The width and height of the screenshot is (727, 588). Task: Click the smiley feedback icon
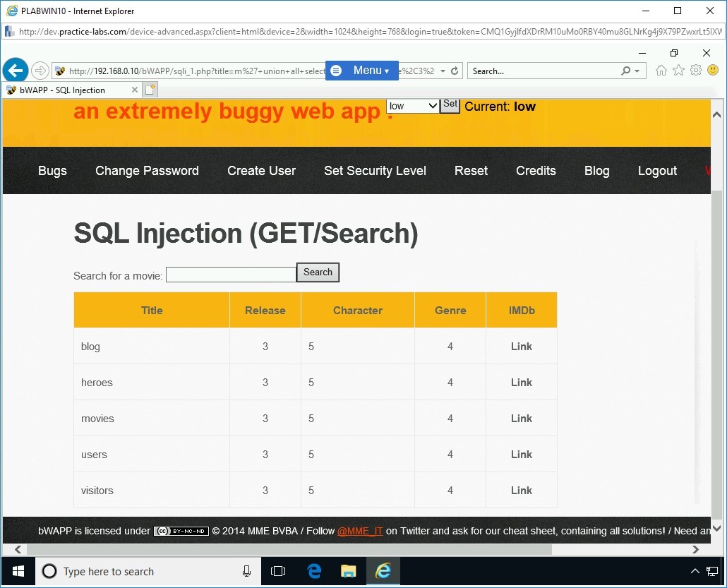(713, 71)
